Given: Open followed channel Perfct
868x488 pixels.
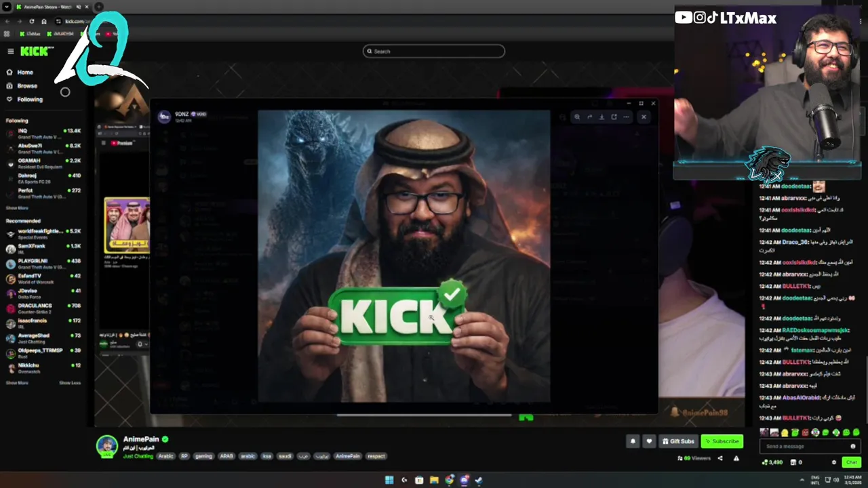Looking at the screenshot, I should coord(43,193).
